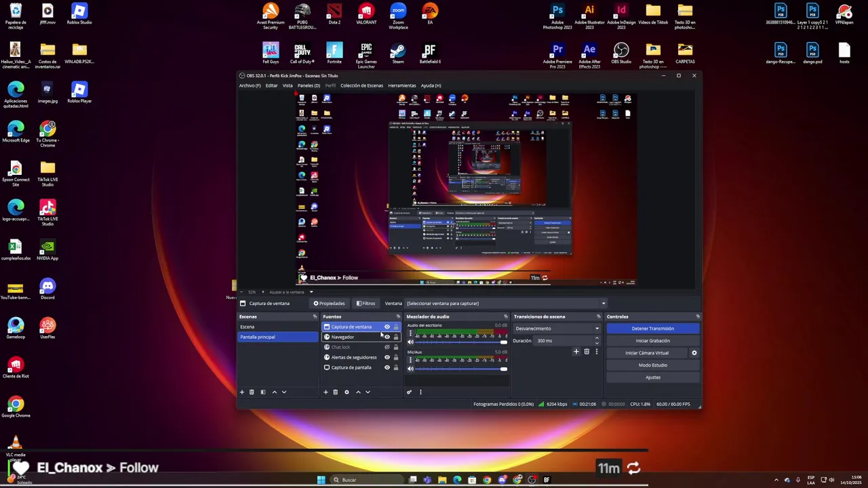Remove transition using the trash icon
The height and width of the screenshot is (488, 868).
click(x=587, y=351)
